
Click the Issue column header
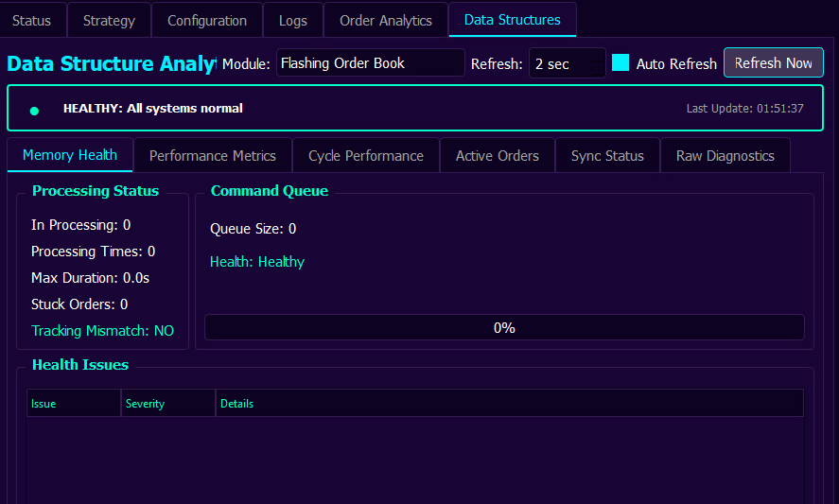(74, 404)
